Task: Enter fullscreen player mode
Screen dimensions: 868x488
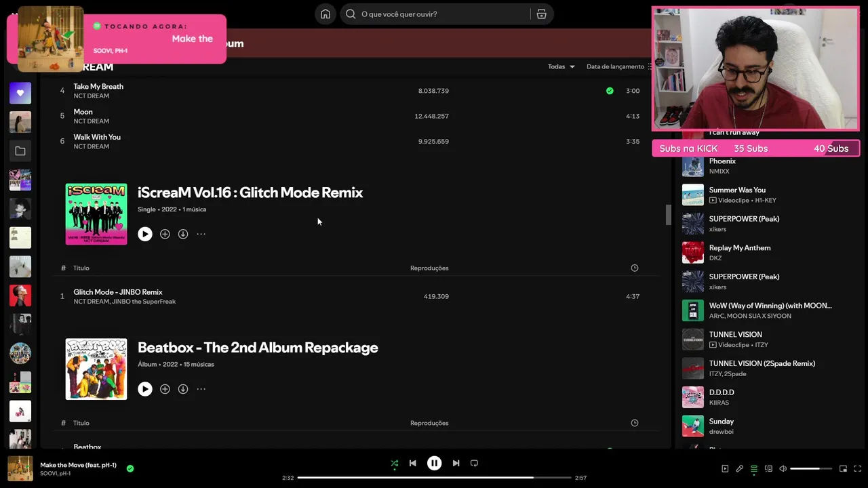Action: pos(857,468)
